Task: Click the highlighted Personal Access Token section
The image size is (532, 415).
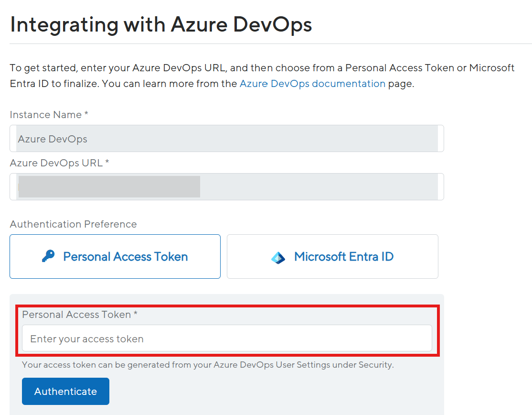Action: (x=226, y=330)
